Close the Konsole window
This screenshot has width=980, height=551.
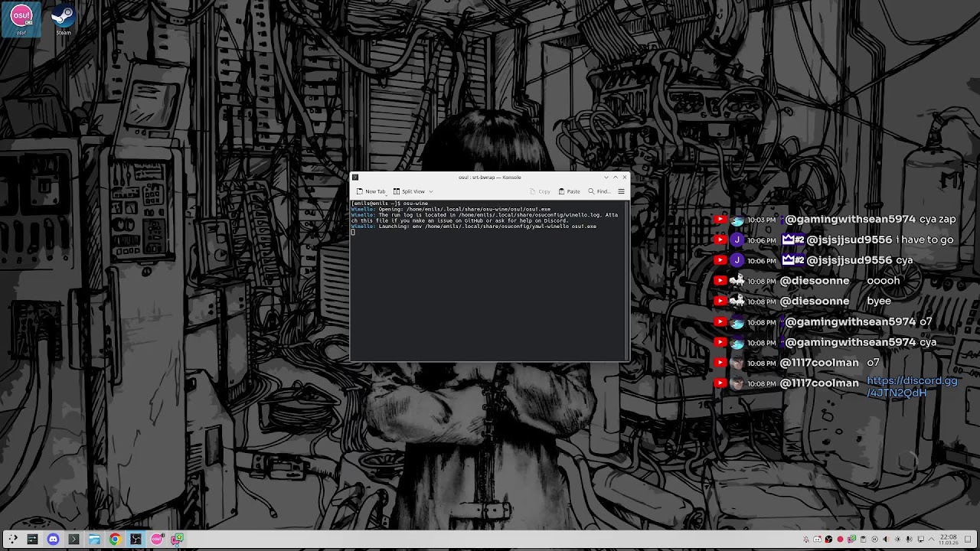625,178
